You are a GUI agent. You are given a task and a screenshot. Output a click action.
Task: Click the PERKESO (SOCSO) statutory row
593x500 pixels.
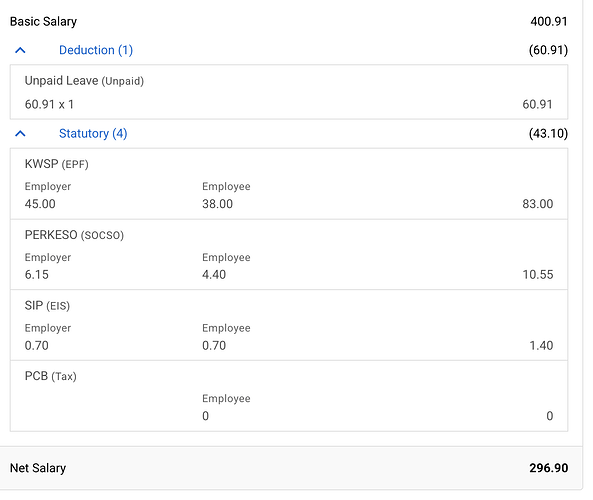(x=289, y=255)
